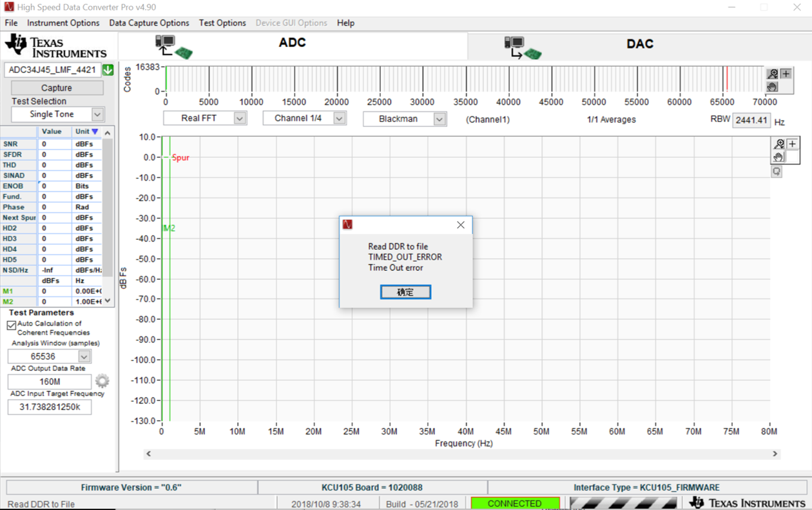Click the ENOB row label in results table
Image resolution: width=812 pixels, height=510 pixels.
[x=19, y=186]
